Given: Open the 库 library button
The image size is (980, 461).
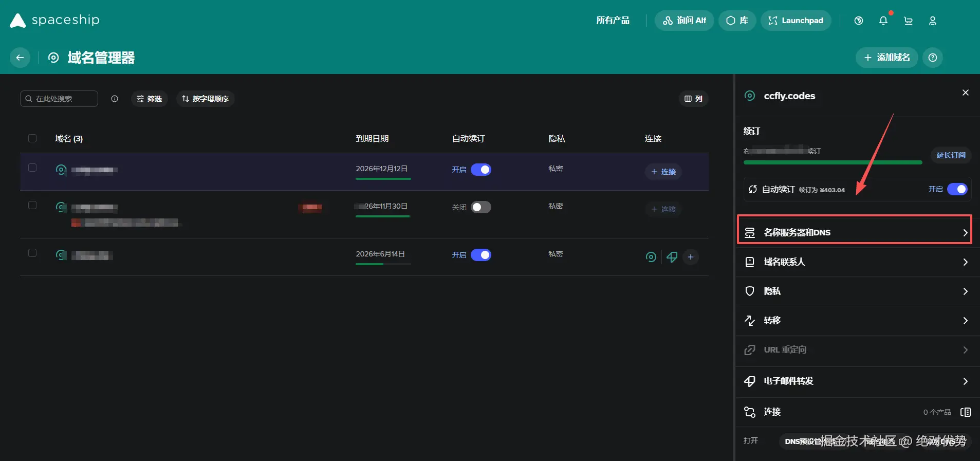Looking at the screenshot, I should point(737,21).
